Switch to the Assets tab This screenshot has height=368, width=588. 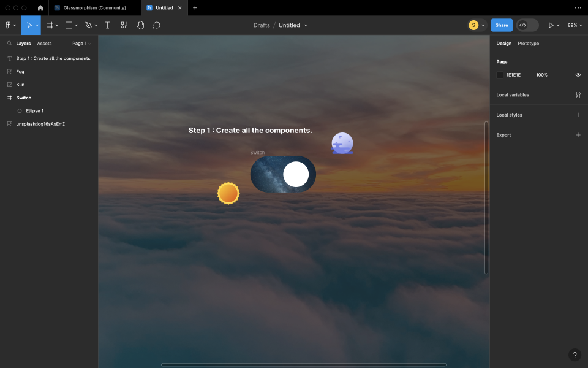44,44
